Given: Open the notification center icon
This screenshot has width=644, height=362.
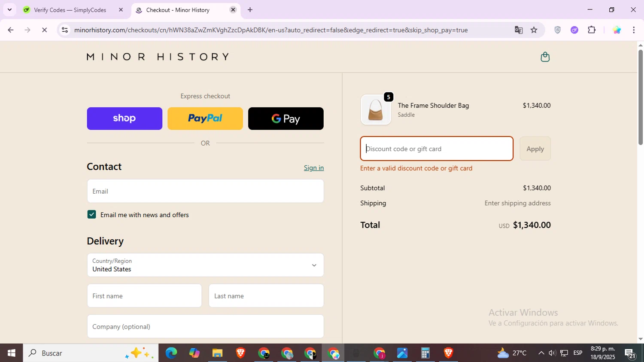Looking at the screenshot, I should tap(630, 353).
